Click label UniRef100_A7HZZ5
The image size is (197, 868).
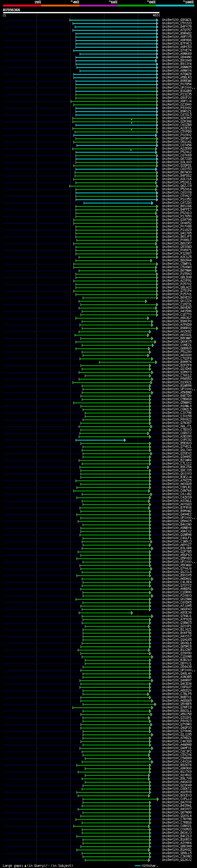176,481
